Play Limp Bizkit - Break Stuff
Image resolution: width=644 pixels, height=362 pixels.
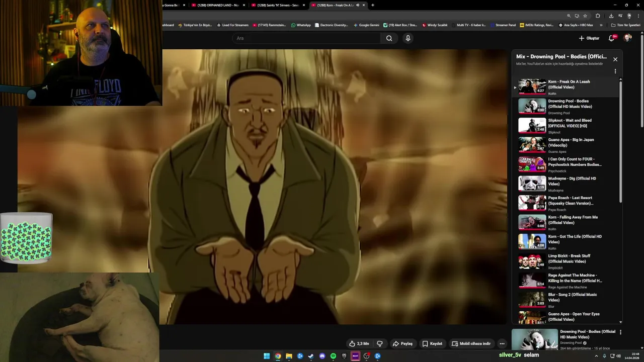point(566,261)
